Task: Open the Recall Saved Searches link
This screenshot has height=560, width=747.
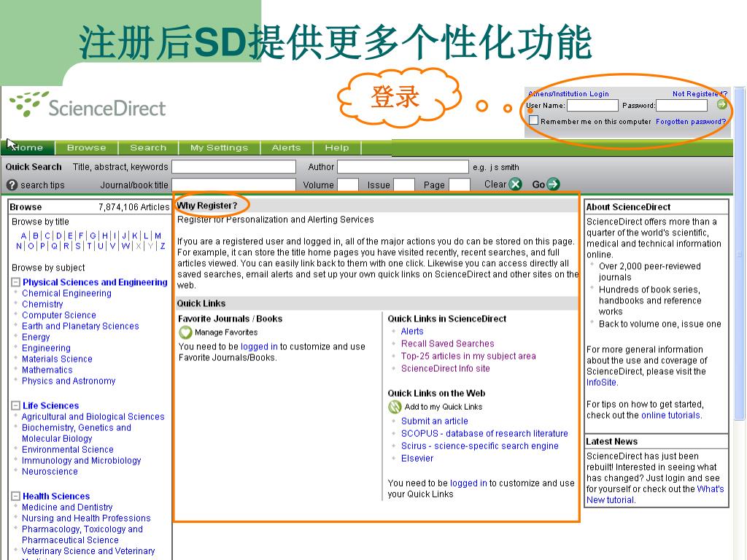Action: 447,343
